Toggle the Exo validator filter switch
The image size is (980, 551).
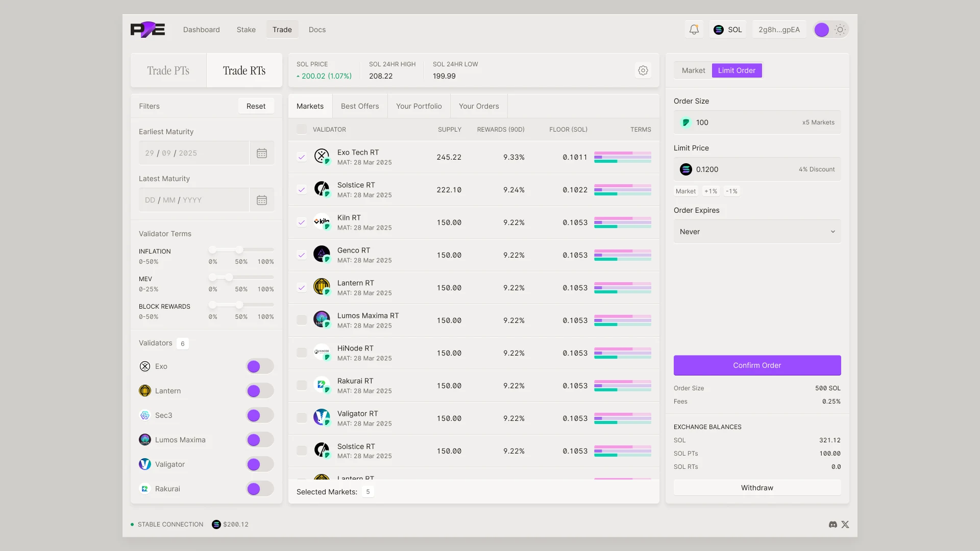260,366
